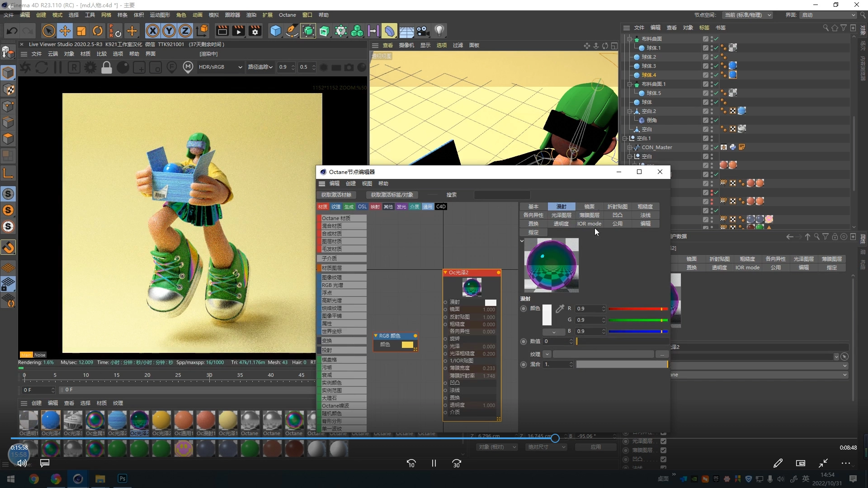Open the 路径追踪 kernel dropdown
Image resolution: width=868 pixels, height=488 pixels.
[x=260, y=67]
